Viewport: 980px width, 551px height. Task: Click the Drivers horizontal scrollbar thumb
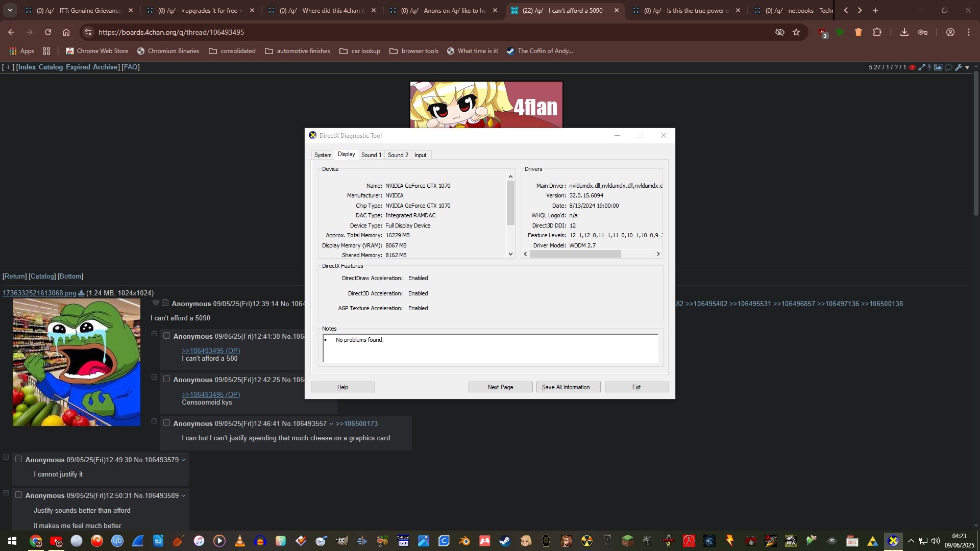tap(575, 254)
